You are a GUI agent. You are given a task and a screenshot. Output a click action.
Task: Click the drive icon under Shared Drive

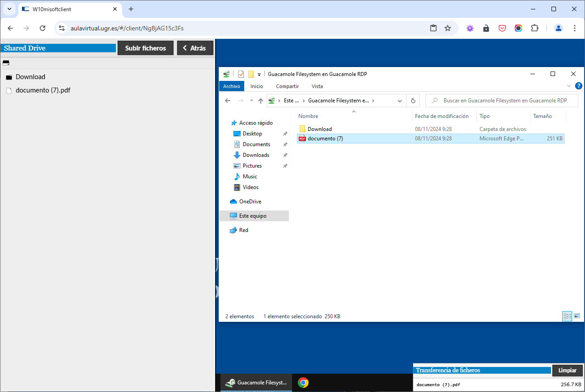(6, 63)
